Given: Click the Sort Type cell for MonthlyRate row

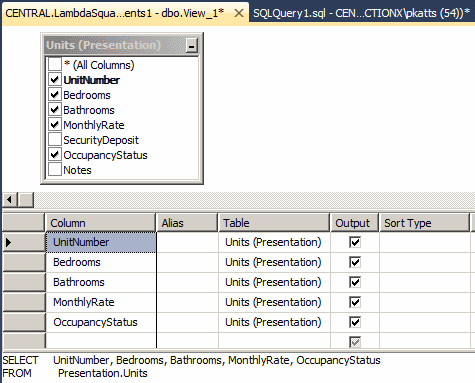Looking at the screenshot, I should pos(425,302).
